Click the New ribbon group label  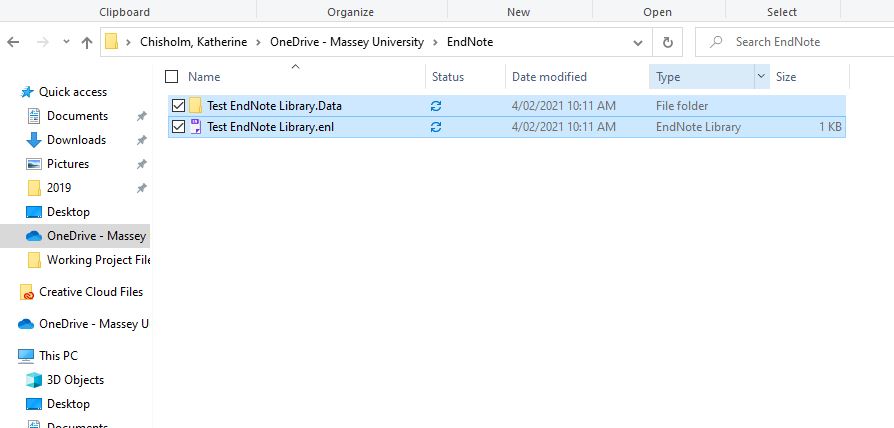click(x=518, y=12)
